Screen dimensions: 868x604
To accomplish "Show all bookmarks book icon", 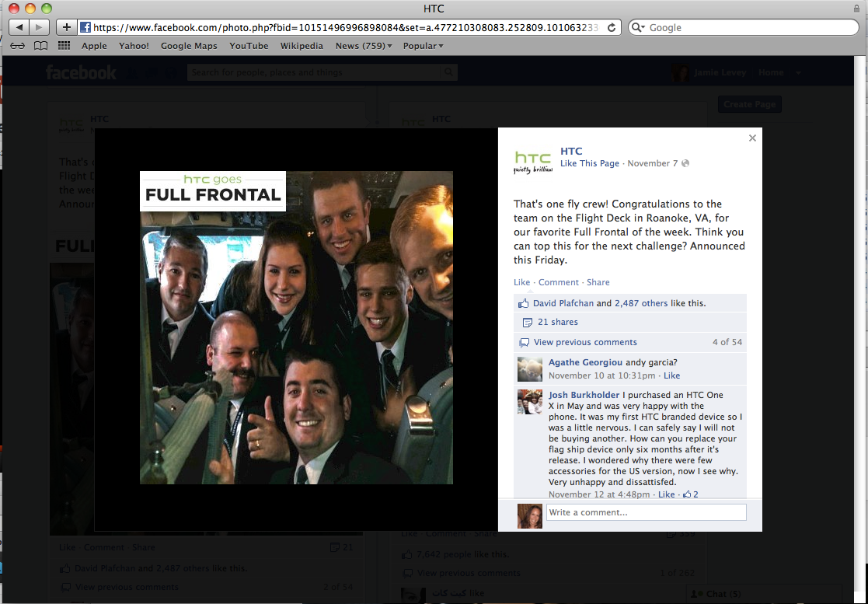I will (x=40, y=46).
